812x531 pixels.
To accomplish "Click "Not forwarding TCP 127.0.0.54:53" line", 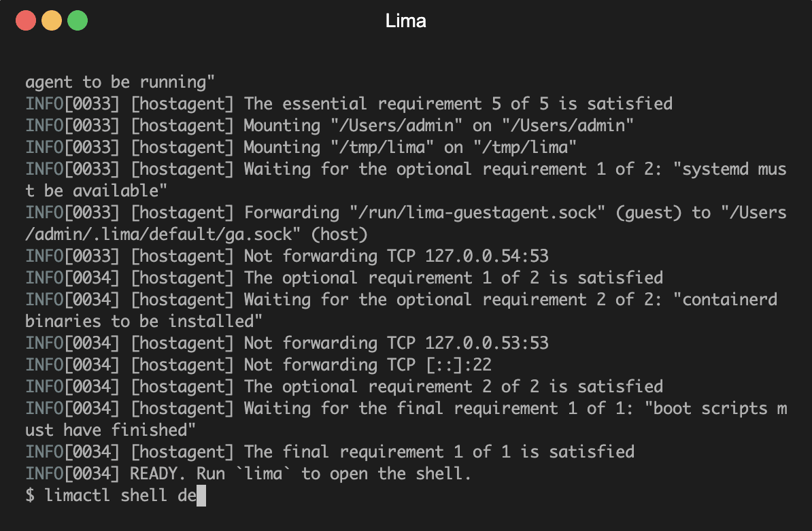I will coord(396,256).
